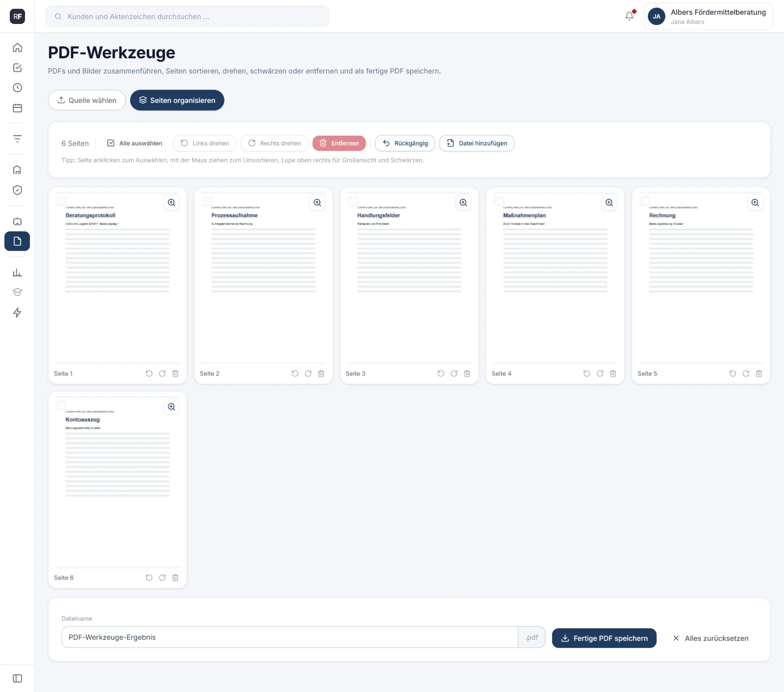Viewport: 784px width, 692px height.
Task: Switch to the Quelle wählen tab
Action: click(x=87, y=100)
